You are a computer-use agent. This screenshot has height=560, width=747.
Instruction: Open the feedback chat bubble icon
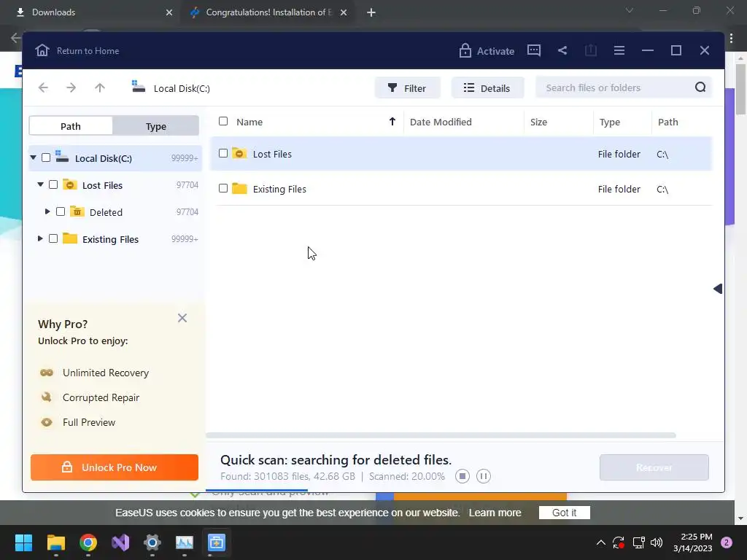point(533,50)
